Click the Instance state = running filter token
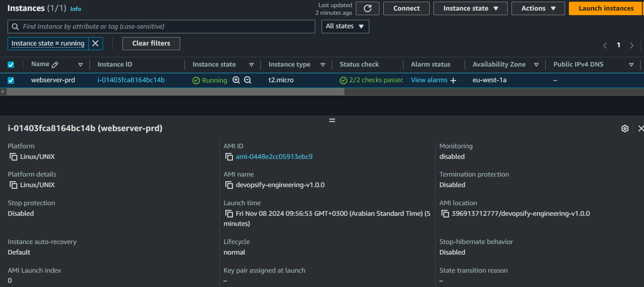Viewport: 644px width, 287px height. (x=48, y=43)
